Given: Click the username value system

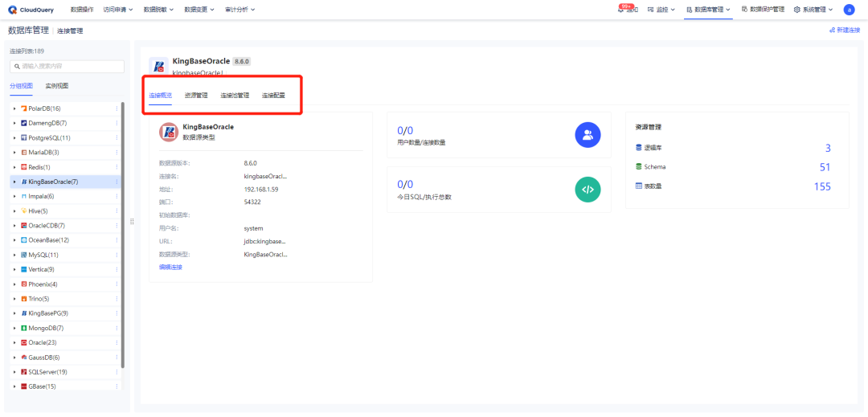Looking at the screenshot, I should pos(253,228).
